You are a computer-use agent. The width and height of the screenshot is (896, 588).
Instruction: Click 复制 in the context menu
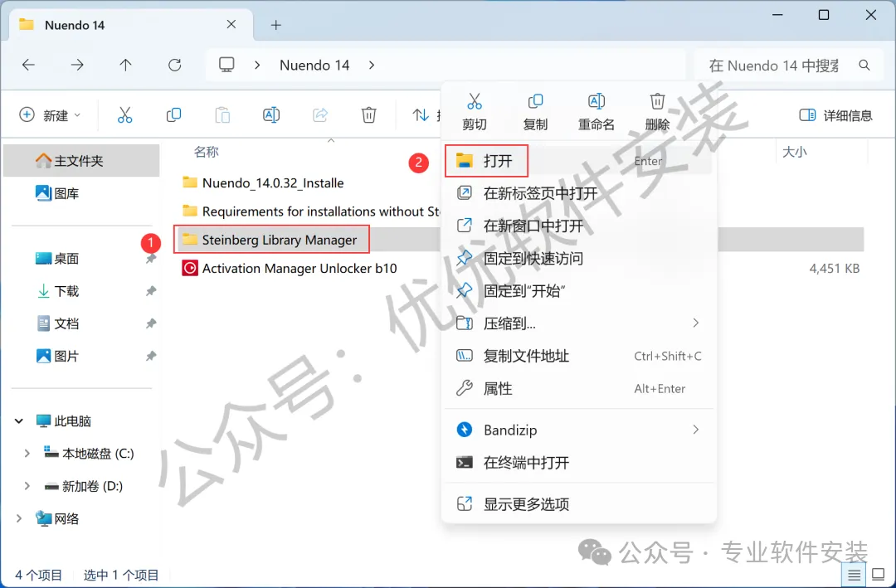coord(535,112)
